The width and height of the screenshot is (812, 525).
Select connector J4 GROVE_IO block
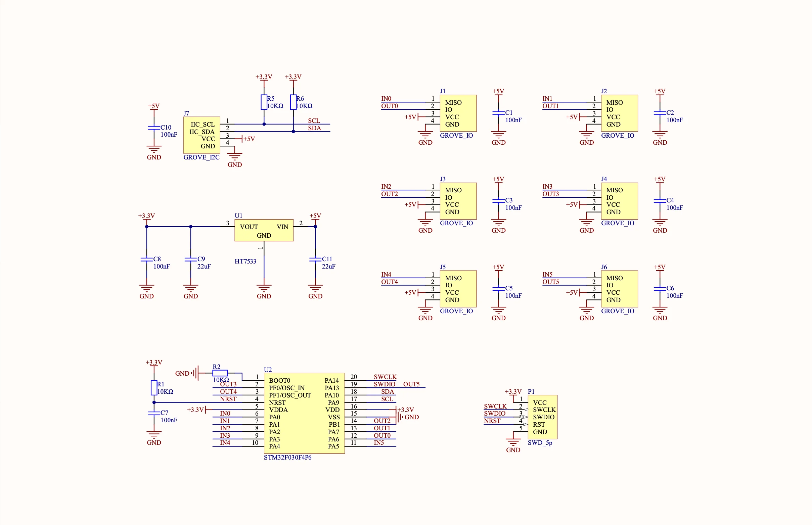click(x=619, y=201)
